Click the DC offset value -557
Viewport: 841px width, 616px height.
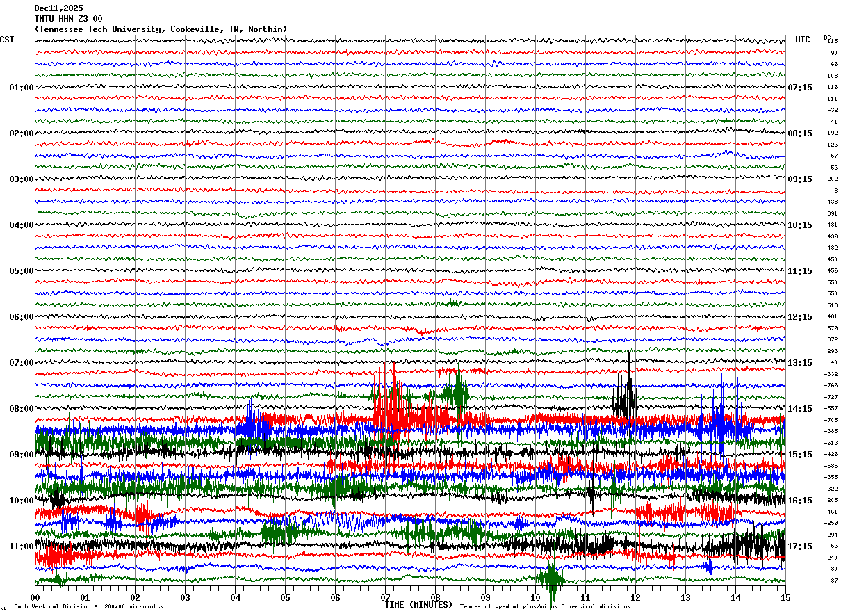click(831, 409)
